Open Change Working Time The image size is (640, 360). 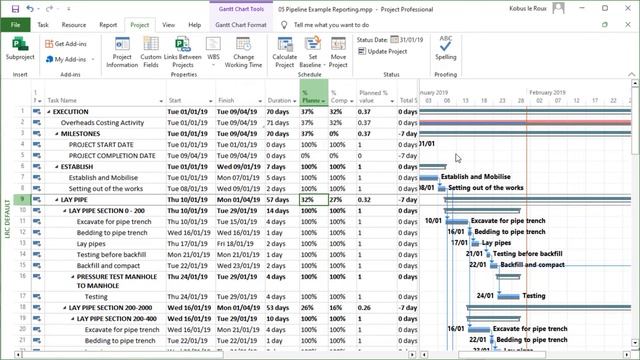coord(243,52)
